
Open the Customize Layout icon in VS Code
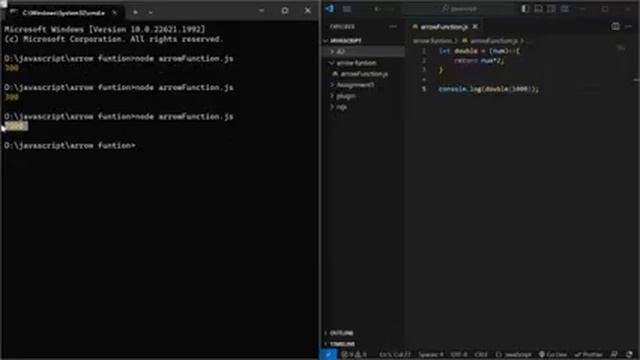(564, 9)
